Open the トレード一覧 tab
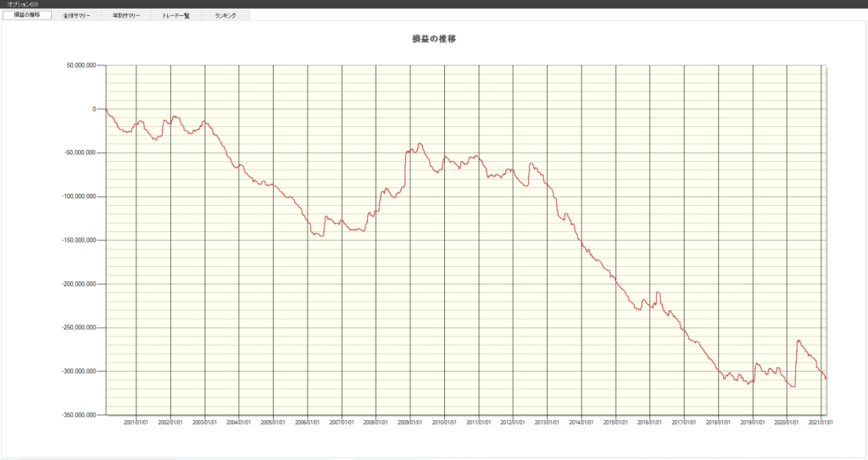Image resolution: width=868 pixels, height=460 pixels. 176,15
